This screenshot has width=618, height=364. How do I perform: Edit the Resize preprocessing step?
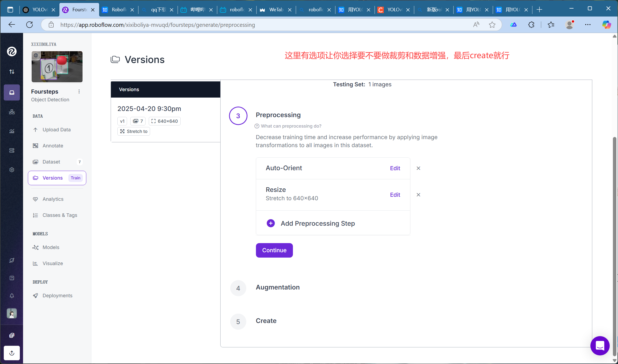pos(395,195)
